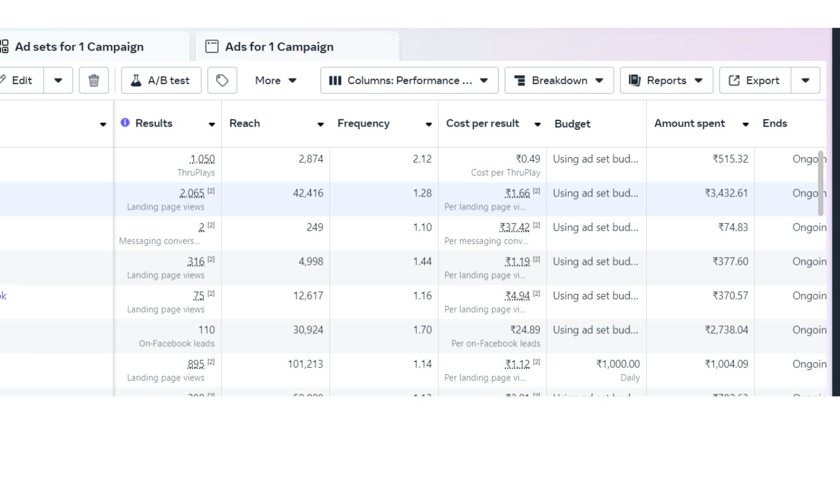Click the A/B test flask icon
Viewport: 840px width, 504px height.
(136, 81)
